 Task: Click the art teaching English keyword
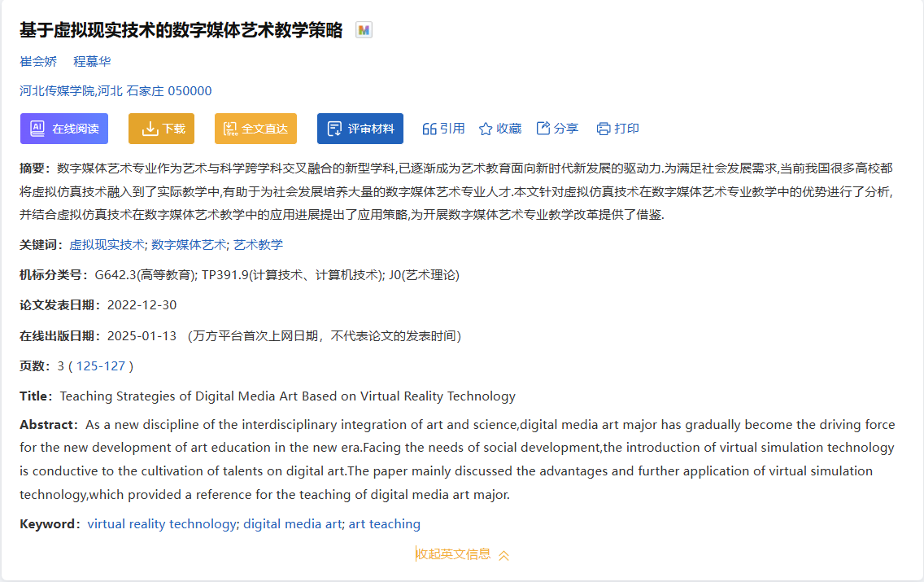[384, 523]
